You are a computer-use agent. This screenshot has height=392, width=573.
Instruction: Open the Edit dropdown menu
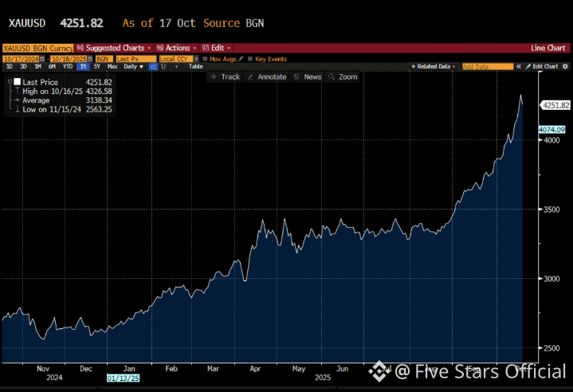pyautogui.click(x=216, y=48)
